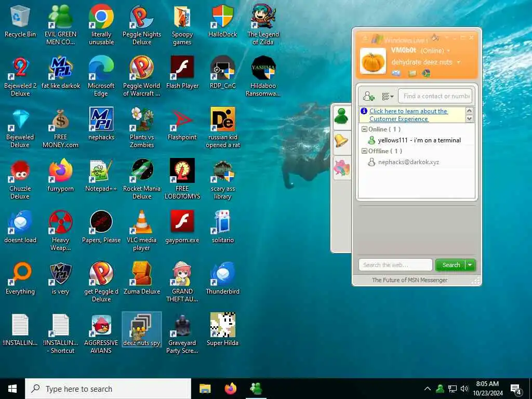Select the Everything search shortcut
Viewport: 532px width, 399px height.
pos(20,279)
